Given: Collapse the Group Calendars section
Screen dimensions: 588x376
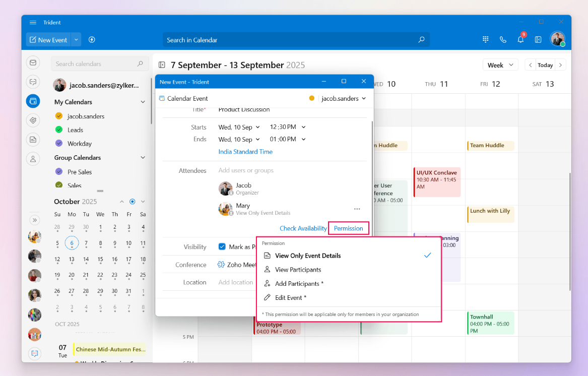Looking at the screenshot, I should [x=143, y=158].
